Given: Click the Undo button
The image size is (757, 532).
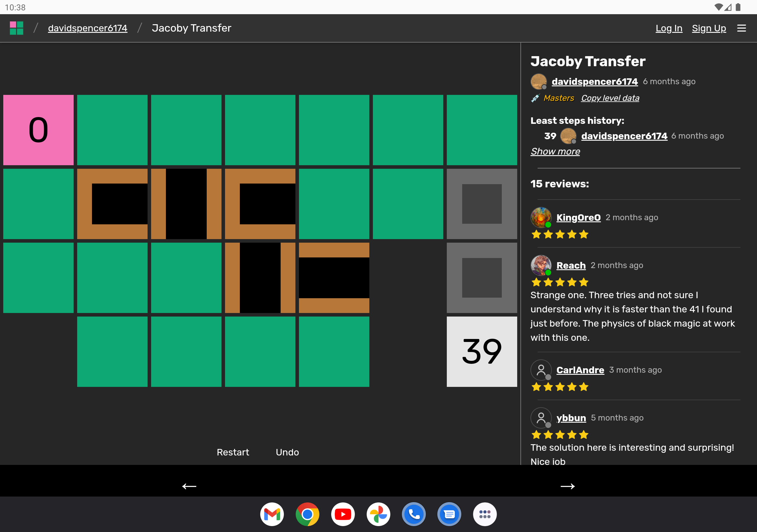Looking at the screenshot, I should (x=287, y=452).
